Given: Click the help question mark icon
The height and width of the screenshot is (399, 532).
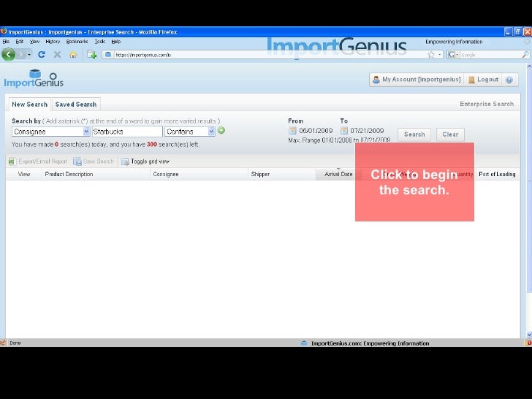Looking at the screenshot, I should pos(509,80).
